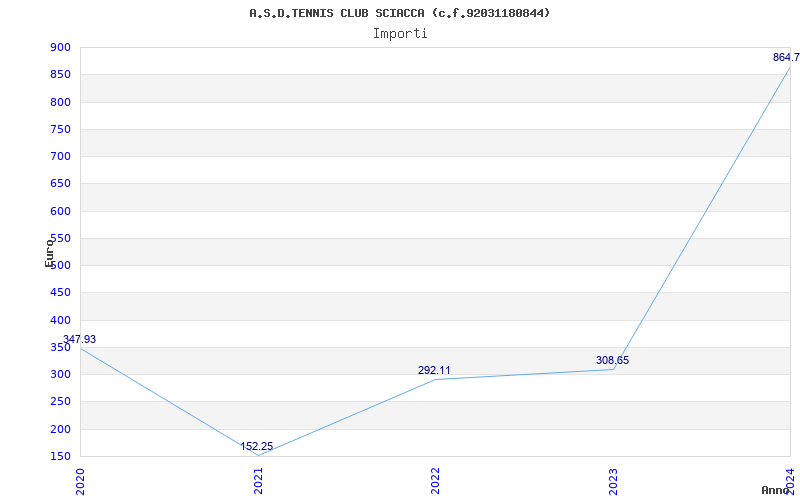Select the Importi subtitle
Image resolution: width=800 pixels, height=500 pixels.
point(400,34)
